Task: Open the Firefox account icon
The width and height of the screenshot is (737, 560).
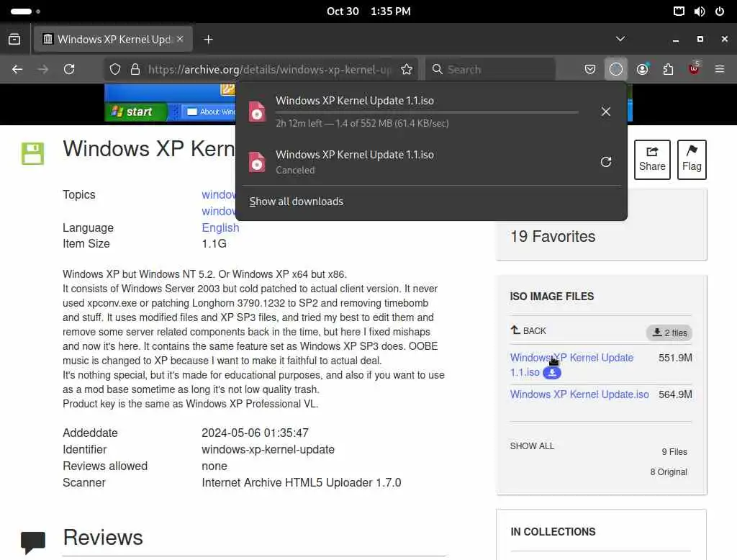Action: click(x=642, y=70)
